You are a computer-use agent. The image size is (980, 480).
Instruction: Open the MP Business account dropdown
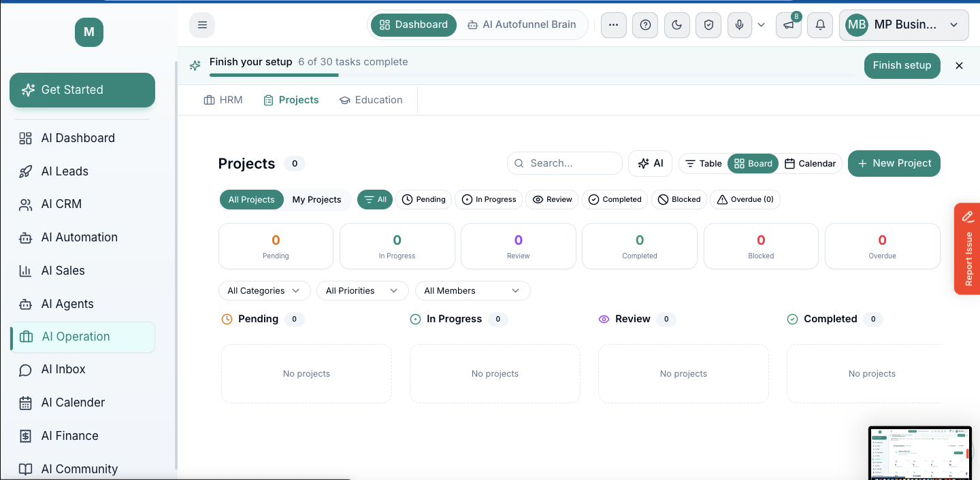(x=904, y=25)
